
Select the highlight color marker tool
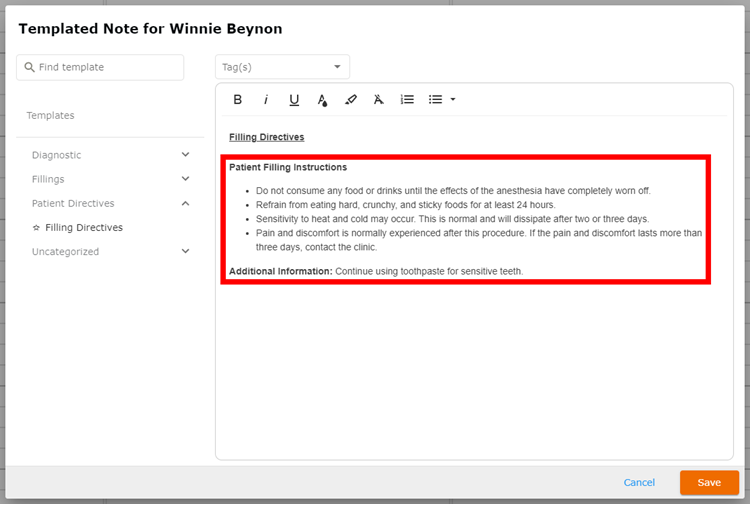(351, 99)
